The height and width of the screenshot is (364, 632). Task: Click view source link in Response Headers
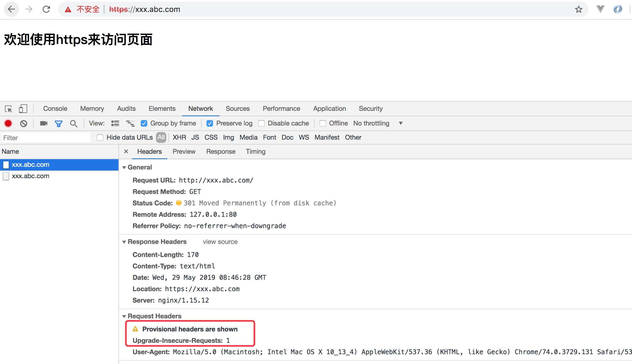pos(221,241)
